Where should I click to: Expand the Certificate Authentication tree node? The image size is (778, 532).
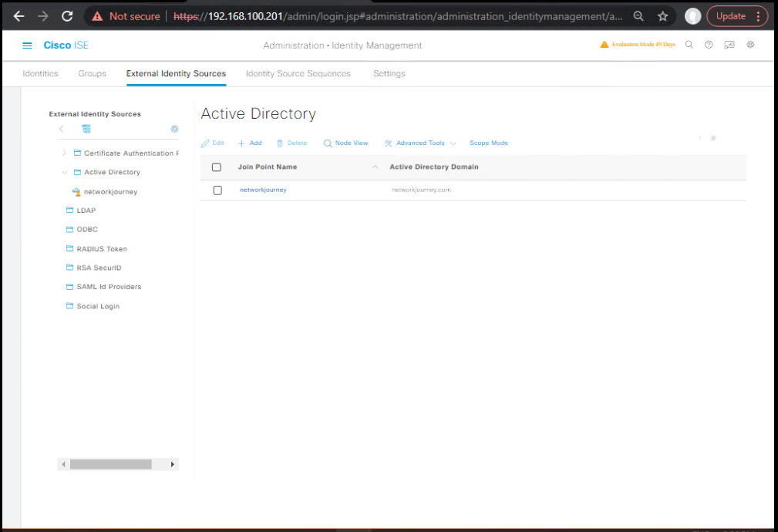(64, 153)
